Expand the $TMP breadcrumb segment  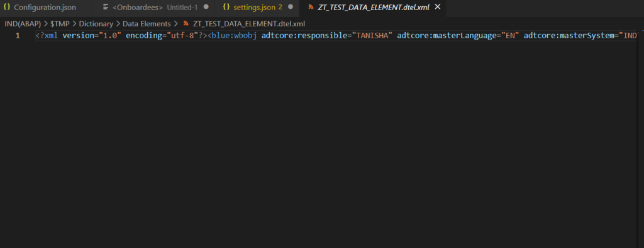(x=60, y=24)
